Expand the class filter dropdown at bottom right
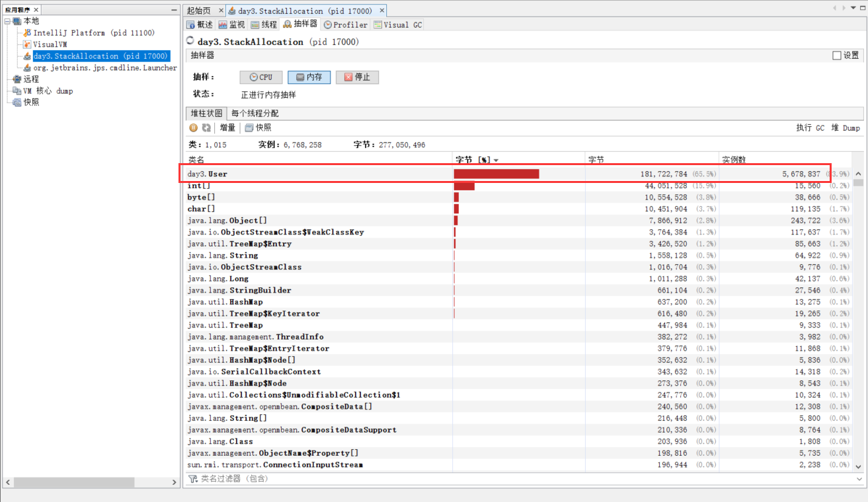The image size is (868, 502). coord(859,478)
